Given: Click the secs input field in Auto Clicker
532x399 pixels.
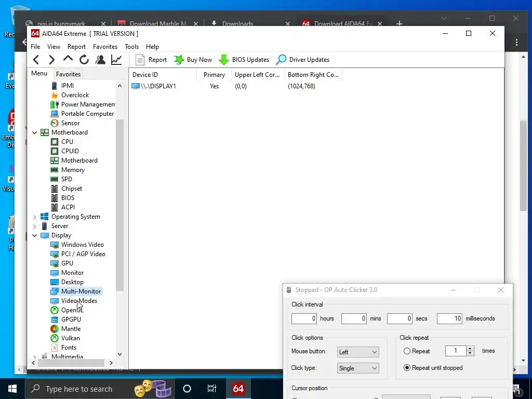Looking at the screenshot, I should 400,318.
